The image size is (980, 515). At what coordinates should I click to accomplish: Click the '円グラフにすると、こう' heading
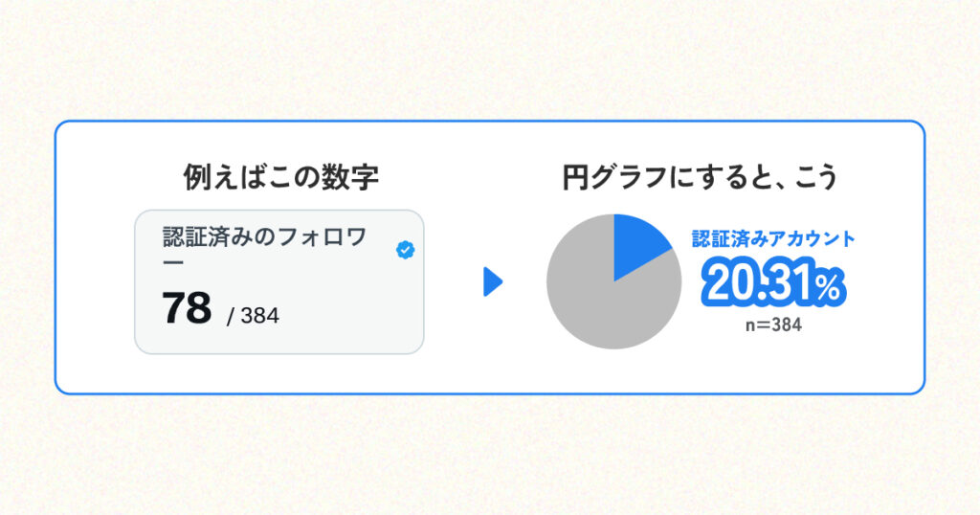(x=700, y=177)
